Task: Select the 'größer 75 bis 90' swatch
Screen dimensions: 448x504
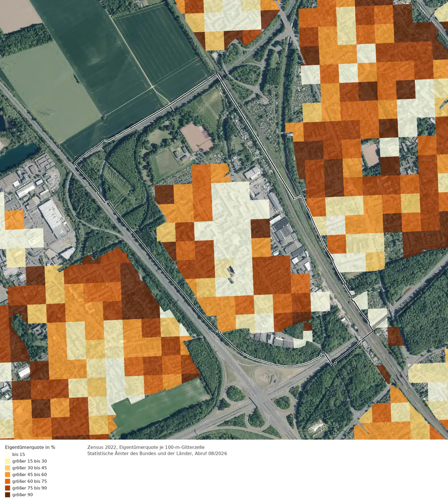Action: (x=7, y=488)
